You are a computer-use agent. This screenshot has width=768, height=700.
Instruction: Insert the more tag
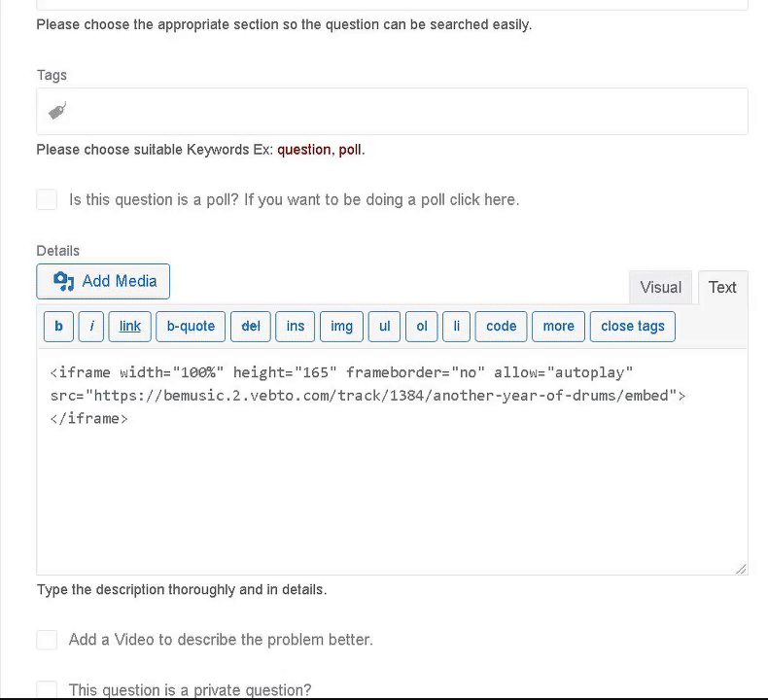[x=558, y=327]
